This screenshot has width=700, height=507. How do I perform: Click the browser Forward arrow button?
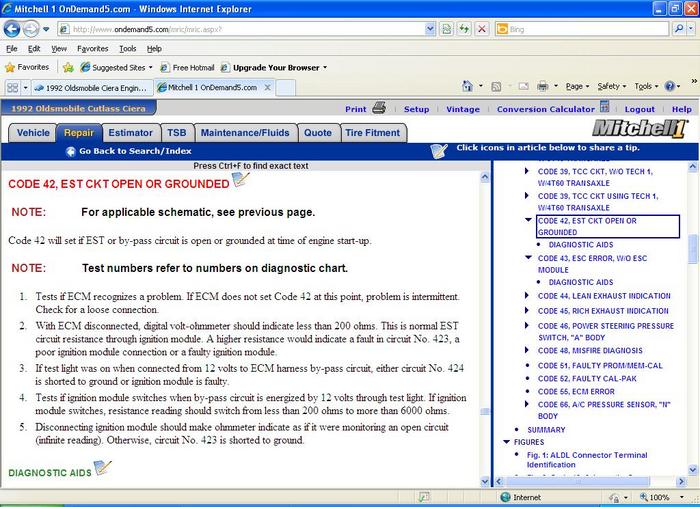[30, 29]
